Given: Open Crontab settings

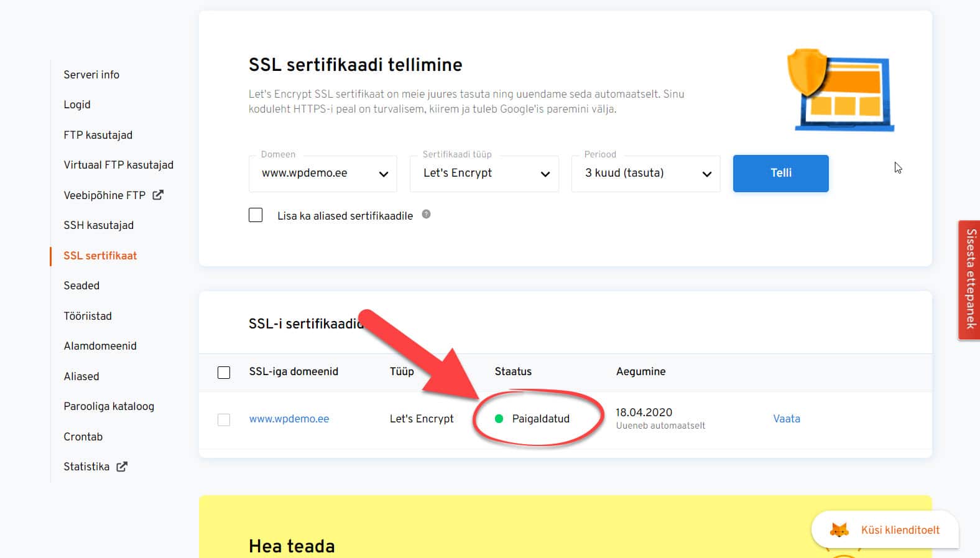Looking at the screenshot, I should click(83, 437).
